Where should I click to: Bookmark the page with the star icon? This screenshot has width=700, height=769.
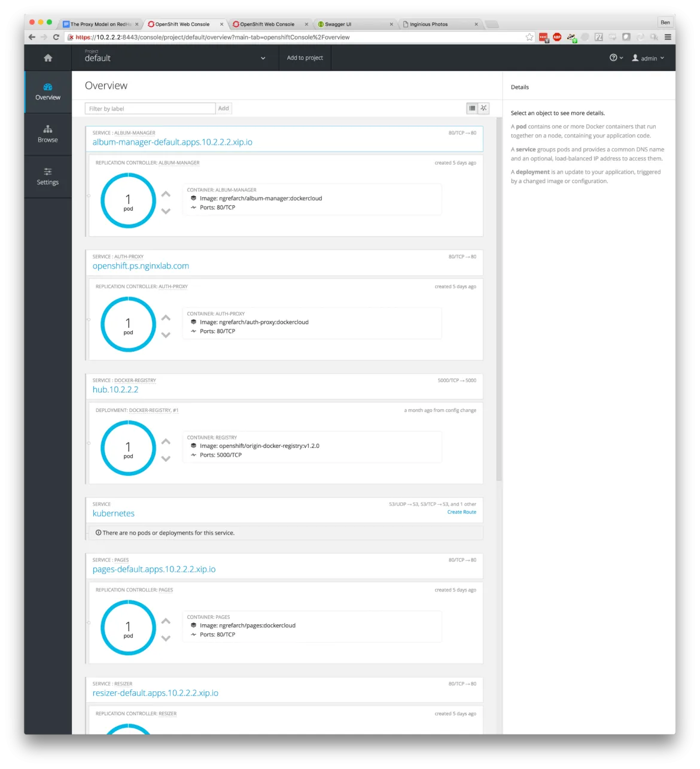coord(529,36)
